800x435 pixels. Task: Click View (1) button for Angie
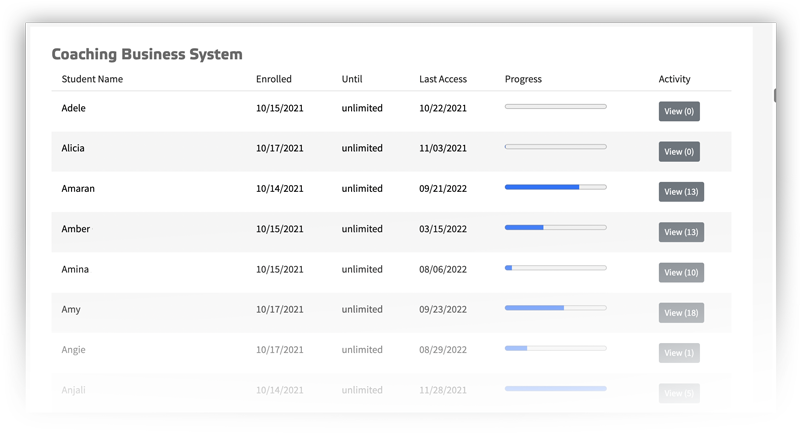click(679, 353)
